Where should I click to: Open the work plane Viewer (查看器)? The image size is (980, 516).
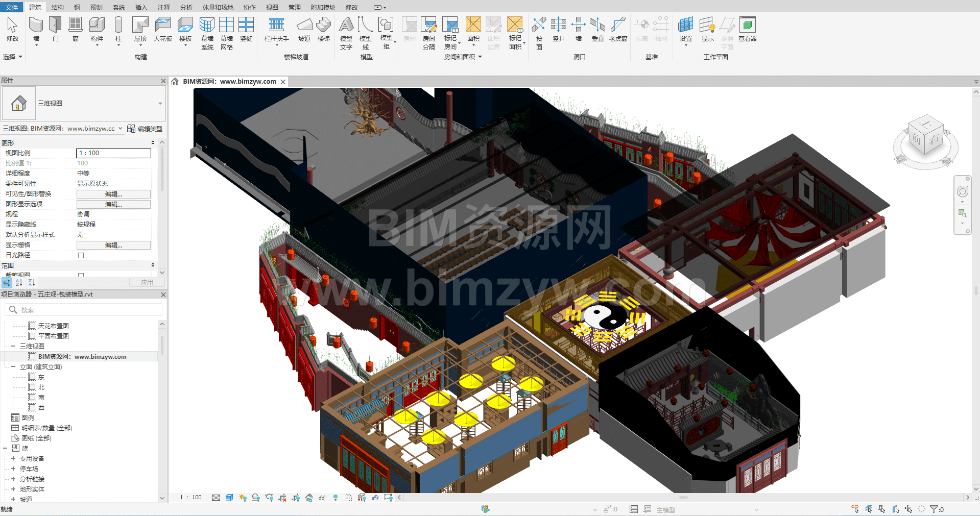pos(748,30)
